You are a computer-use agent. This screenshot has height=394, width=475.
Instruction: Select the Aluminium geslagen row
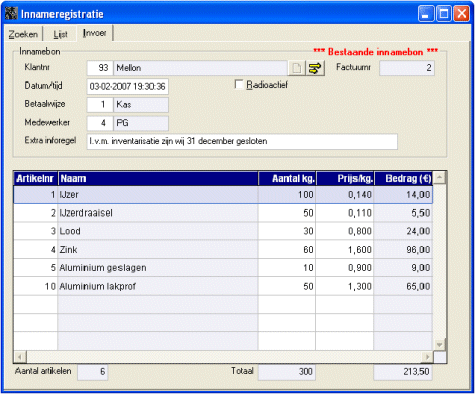tap(223, 268)
